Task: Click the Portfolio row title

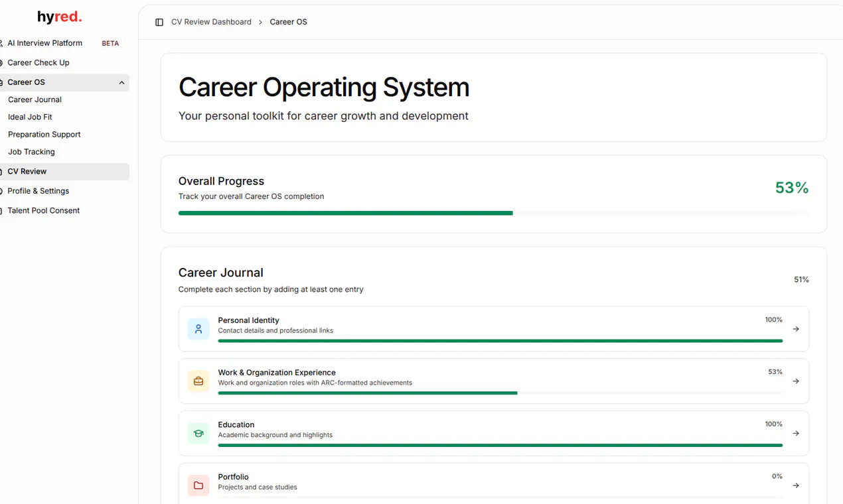Action: tap(233, 477)
